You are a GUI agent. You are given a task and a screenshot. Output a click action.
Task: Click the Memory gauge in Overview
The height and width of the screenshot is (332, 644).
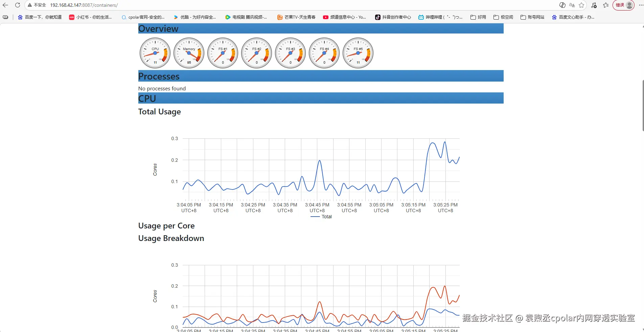(189, 53)
